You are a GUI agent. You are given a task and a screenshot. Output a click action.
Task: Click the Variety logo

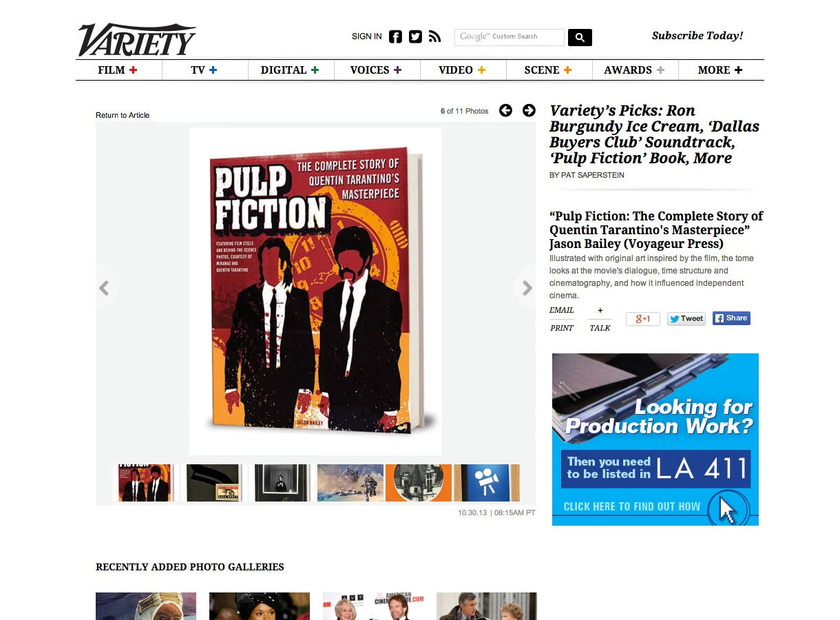(x=136, y=40)
